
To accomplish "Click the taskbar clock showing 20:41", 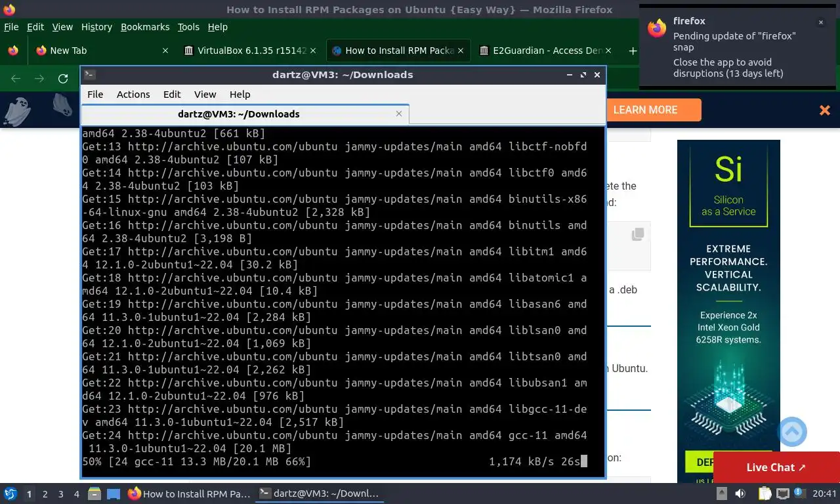I will click(824, 493).
